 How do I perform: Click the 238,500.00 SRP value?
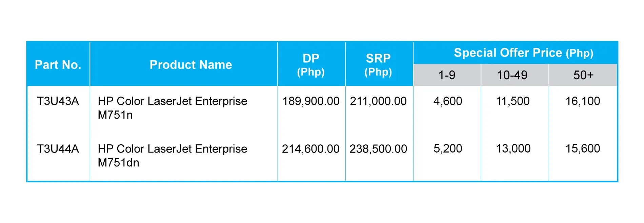click(x=378, y=149)
